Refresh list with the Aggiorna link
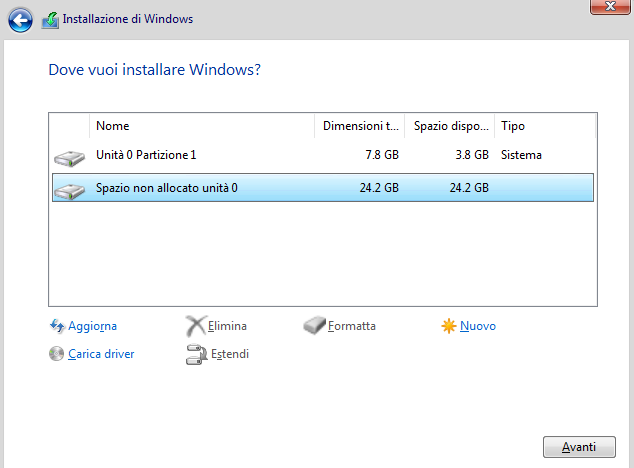Viewport: 634px width, 468px height. [92, 326]
